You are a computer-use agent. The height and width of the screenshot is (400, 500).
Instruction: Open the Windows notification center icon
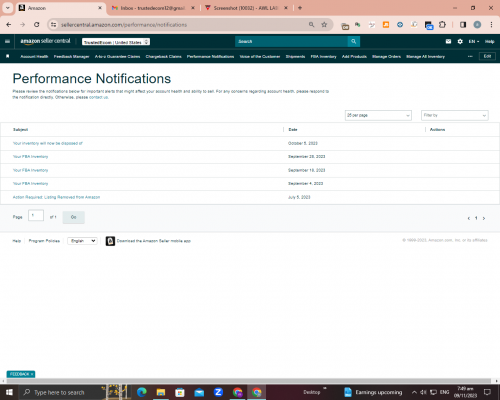pyautogui.click(x=487, y=392)
